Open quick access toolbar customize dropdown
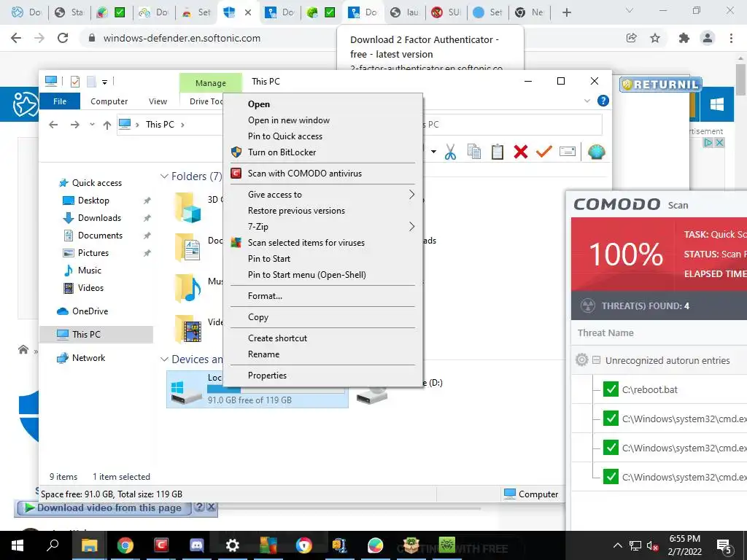Screen dimensions: 747x560 pyautogui.click(x=104, y=82)
